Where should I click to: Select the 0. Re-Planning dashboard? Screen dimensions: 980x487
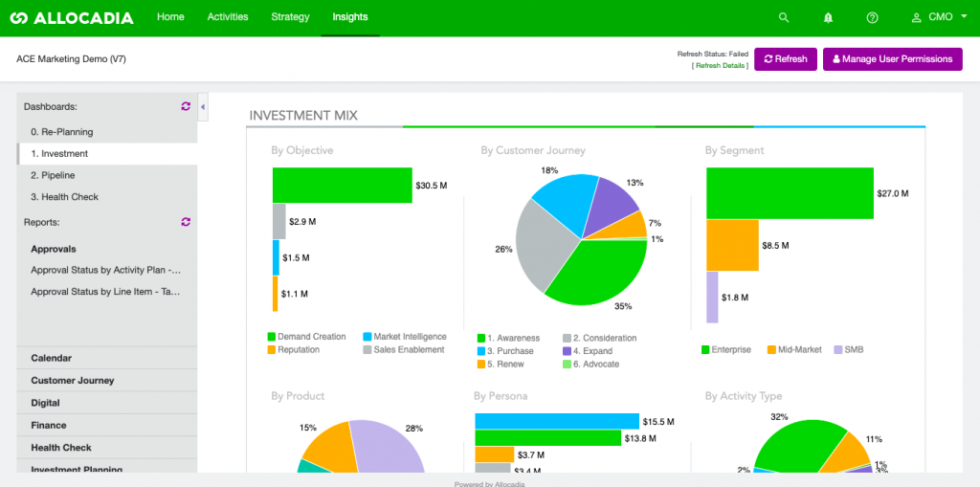tap(107, 132)
